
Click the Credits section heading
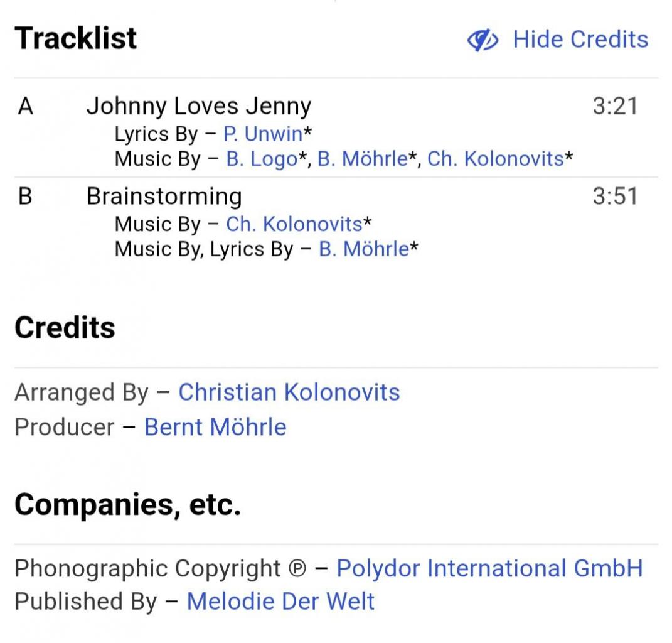(x=65, y=328)
